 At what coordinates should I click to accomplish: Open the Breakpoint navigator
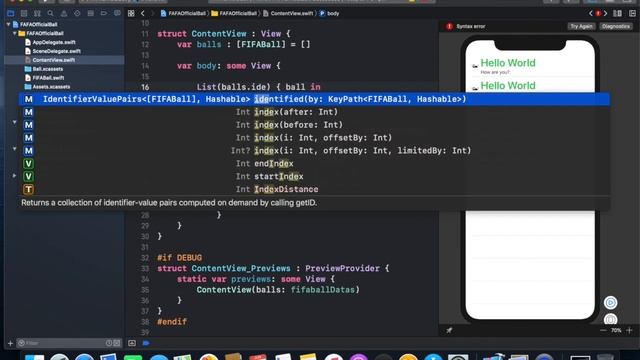click(104, 13)
